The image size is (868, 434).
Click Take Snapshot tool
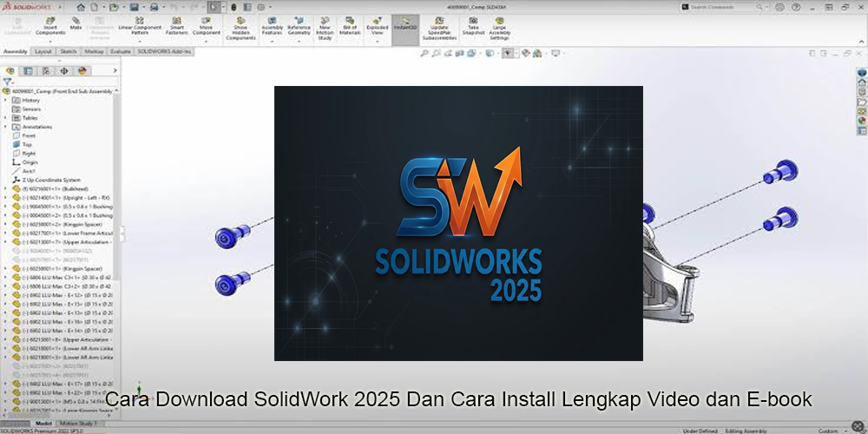473,26
